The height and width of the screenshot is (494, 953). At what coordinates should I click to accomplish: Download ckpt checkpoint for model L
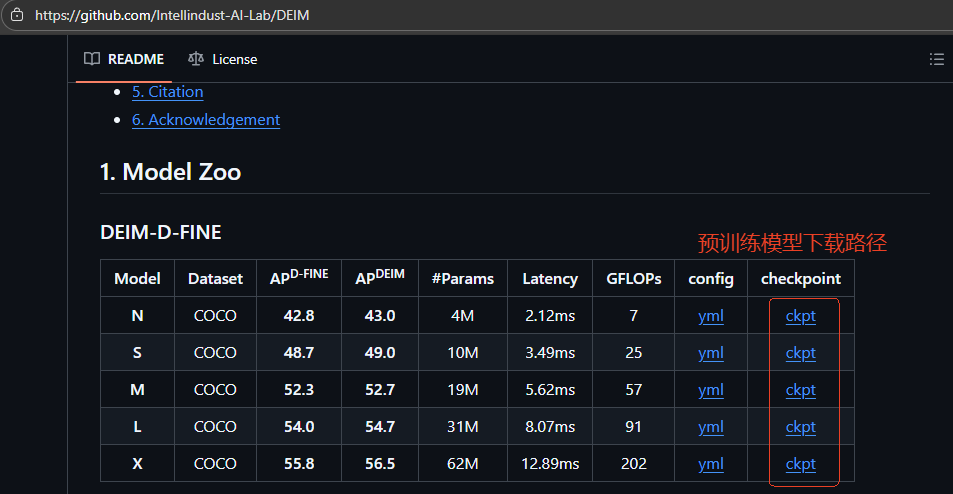(x=800, y=427)
